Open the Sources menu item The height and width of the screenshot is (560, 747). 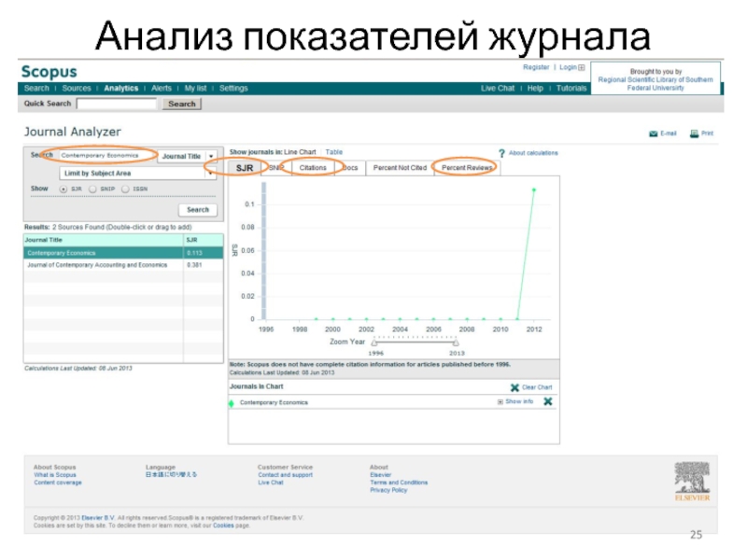(77, 88)
